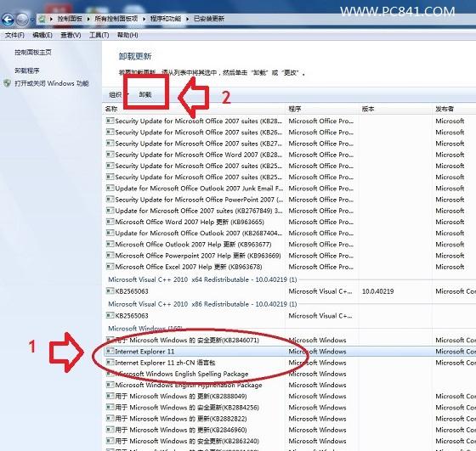This screenshot has width=476, height=451.
Task: Open the 打开或关闭 Windows 功能 link
Action: pyautogui.click(x=52, y=83)
